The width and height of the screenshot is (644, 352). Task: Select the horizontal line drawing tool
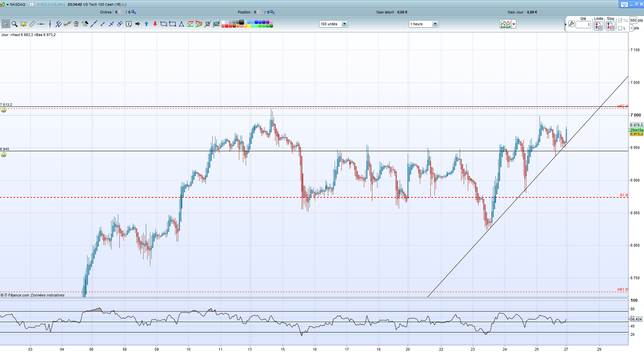click(x=41, y=24)
